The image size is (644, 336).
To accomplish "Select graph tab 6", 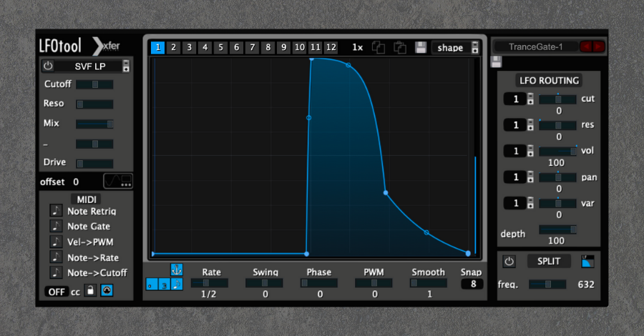I will click(237, 48).
